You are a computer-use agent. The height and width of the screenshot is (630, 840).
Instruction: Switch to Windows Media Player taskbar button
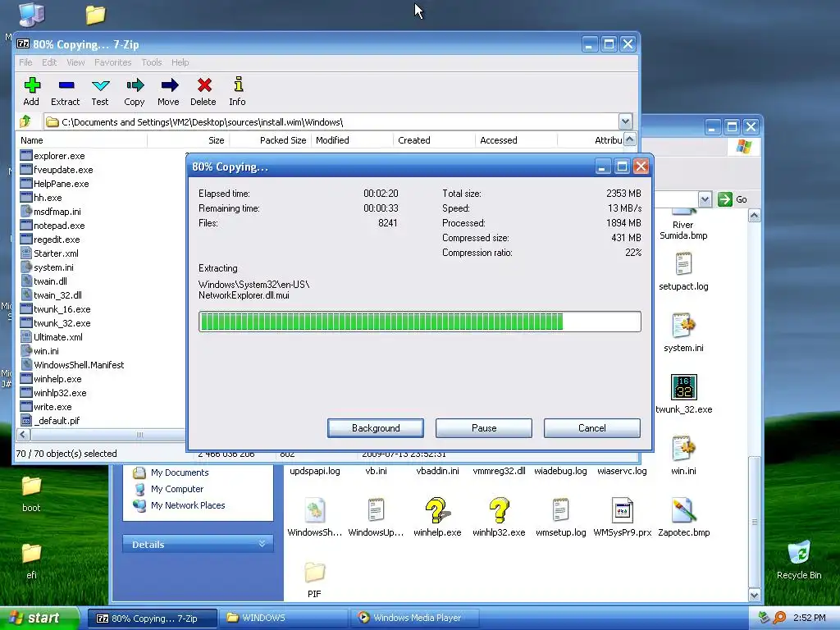coord(415,618)
